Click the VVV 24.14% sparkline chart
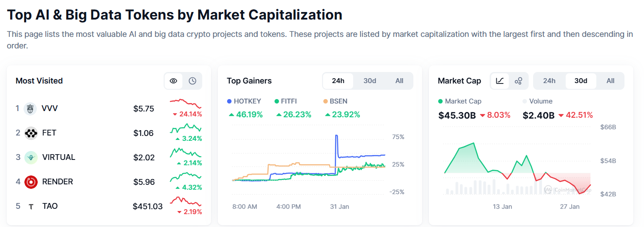This screenshot has width=644, height=227. click(185, 104)
